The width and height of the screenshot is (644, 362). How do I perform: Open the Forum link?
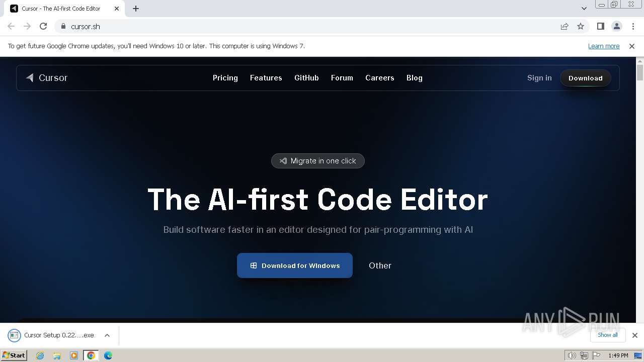coord(342,78)
